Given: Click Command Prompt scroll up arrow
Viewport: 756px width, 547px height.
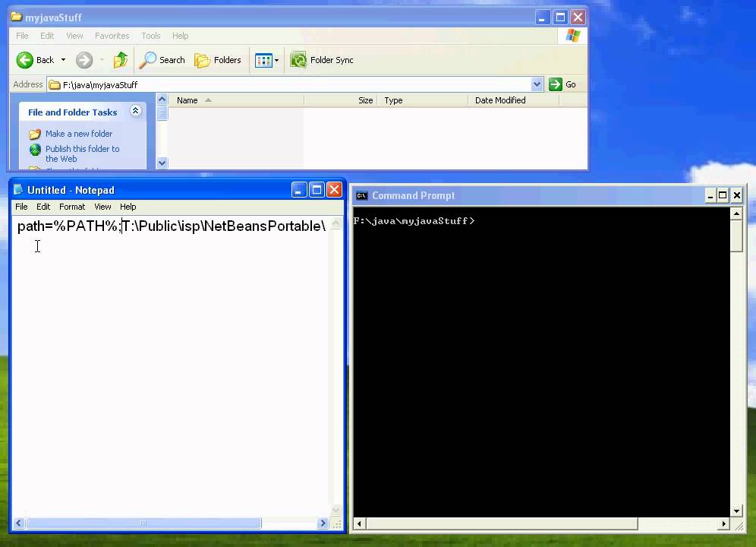Looking at the screenshot, I should click(x=736, y=213).
